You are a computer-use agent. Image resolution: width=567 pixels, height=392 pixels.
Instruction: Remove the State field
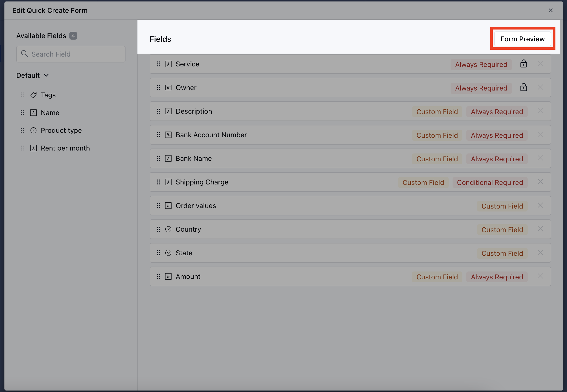click(x=540, y=253)
